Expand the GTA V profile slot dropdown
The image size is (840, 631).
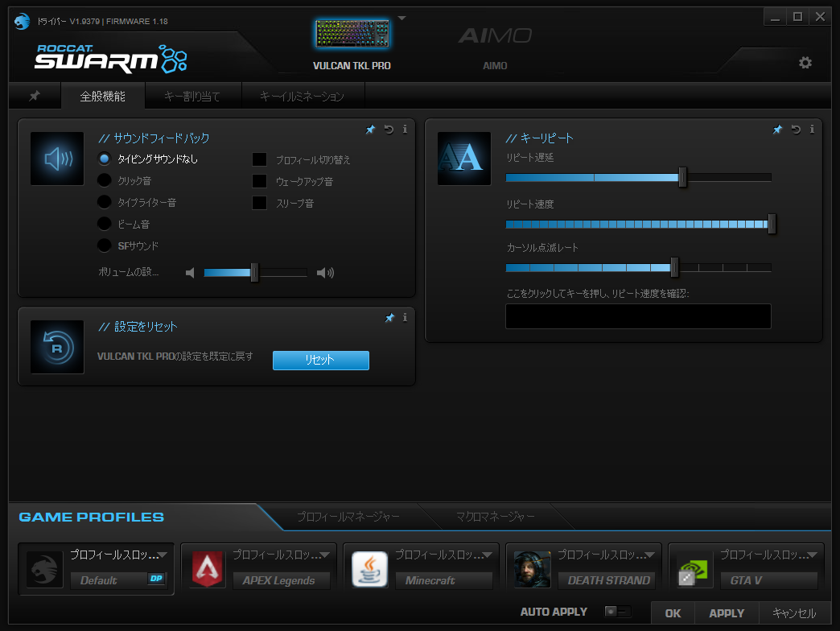812,555
